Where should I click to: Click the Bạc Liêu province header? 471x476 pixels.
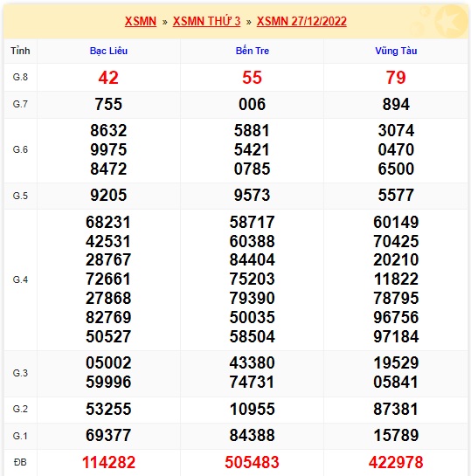108,51
